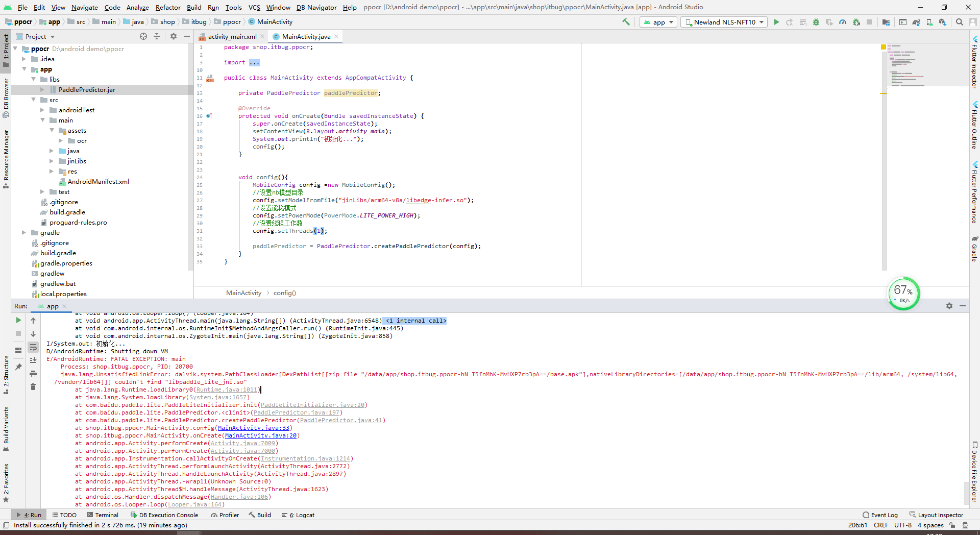Close the MainActivity.java tab
Image resolution: width=980 pixels, height=535 pixels.
(x=336, y=36)
